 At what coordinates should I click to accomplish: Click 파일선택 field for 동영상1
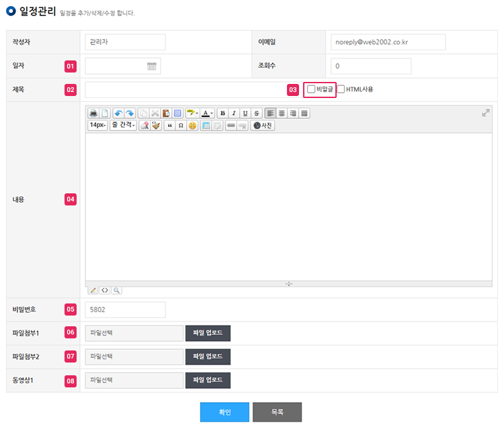click(x=134, y=380)
